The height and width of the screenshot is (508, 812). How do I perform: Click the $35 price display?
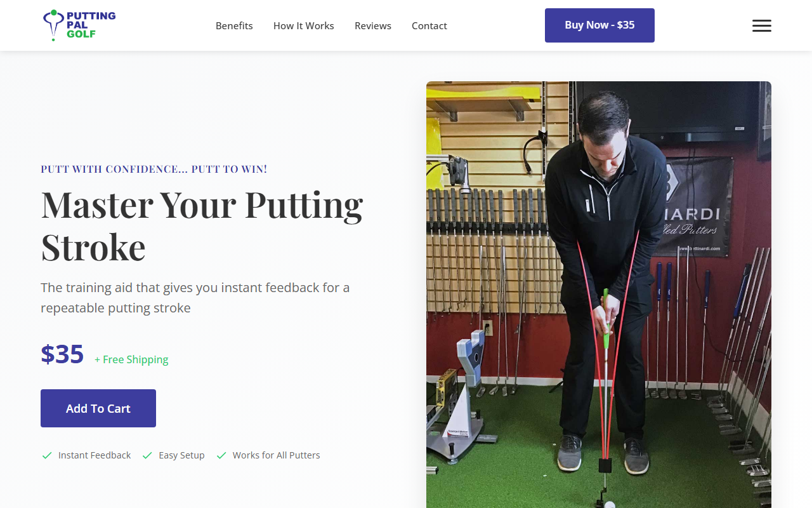62,354
